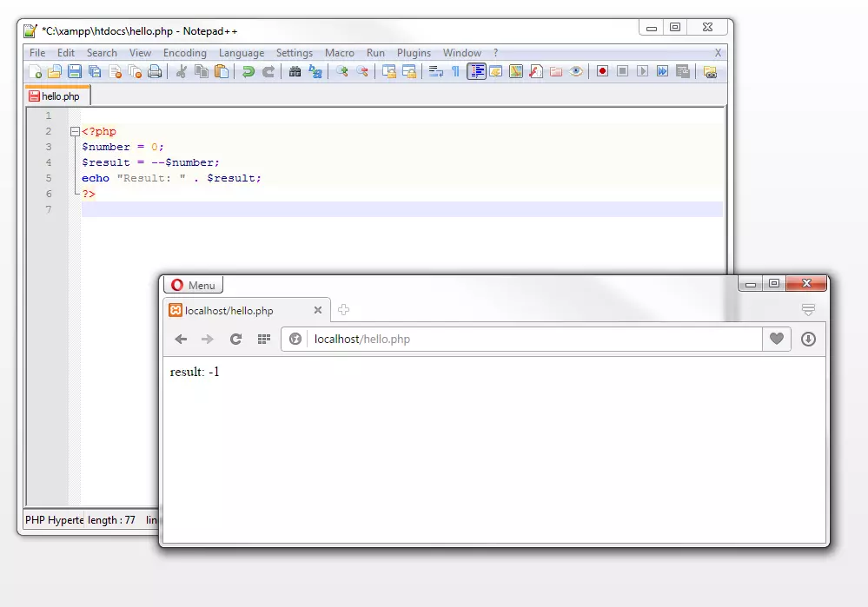Click the Zoom In magnifier icon
This screenshot has height=607, width=868.
pos(343,71)
